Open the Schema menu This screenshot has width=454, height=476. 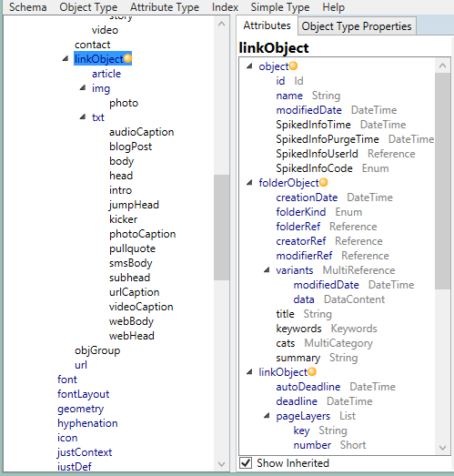pyautogui.click(x=27, y=7)
